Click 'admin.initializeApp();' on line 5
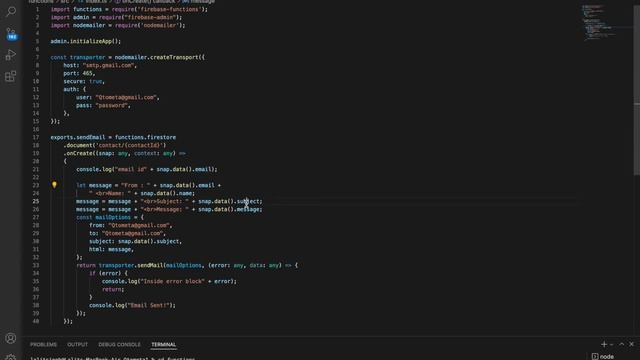The image size is (640, 360). [86, 41]
